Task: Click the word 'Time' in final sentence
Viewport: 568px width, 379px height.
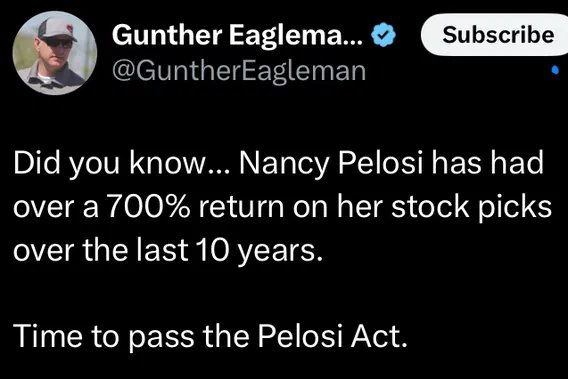Action: point(48,336)
